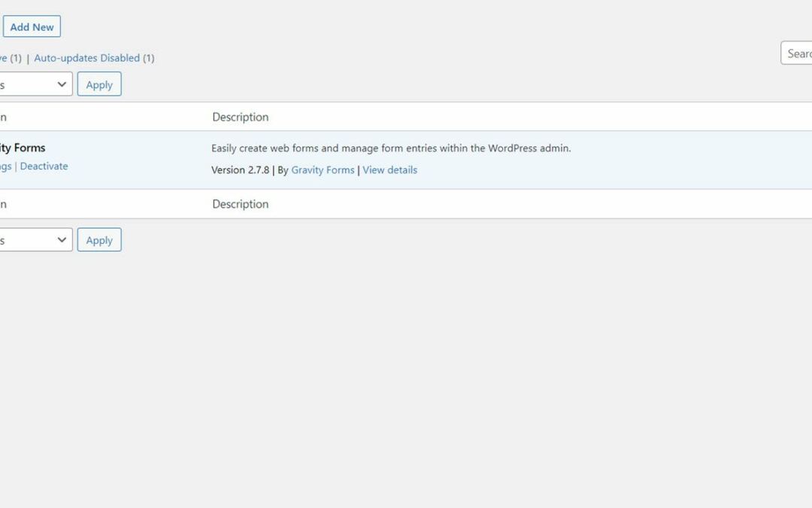The width and height of the screenshot is (812, 508).
Task: Visit the Gravity Forms author link
Action: tap(322, 170)
